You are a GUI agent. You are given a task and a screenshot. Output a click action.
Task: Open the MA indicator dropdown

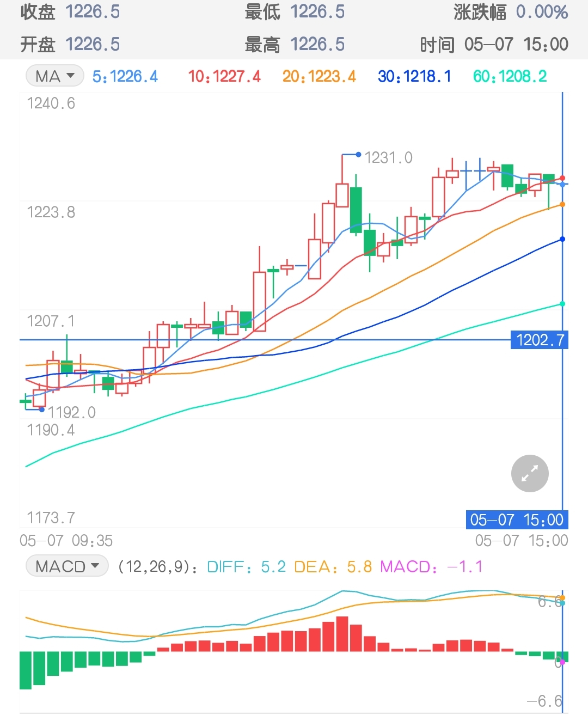(54, 76)
